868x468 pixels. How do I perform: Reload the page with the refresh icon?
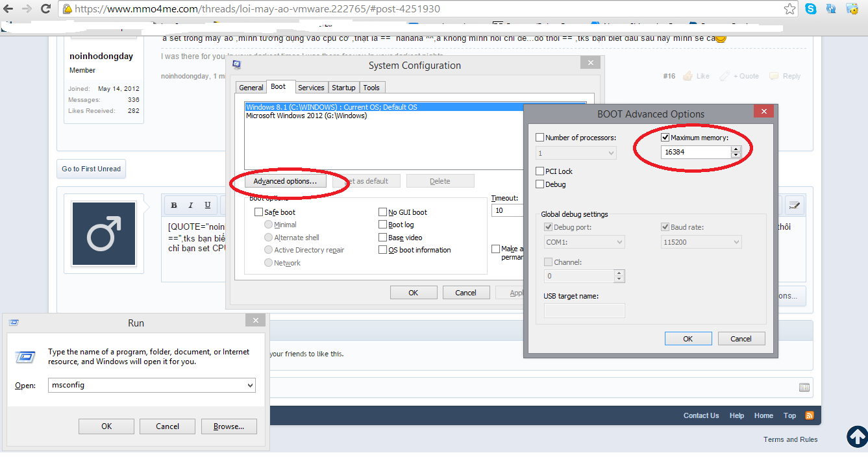coord(45,9)
